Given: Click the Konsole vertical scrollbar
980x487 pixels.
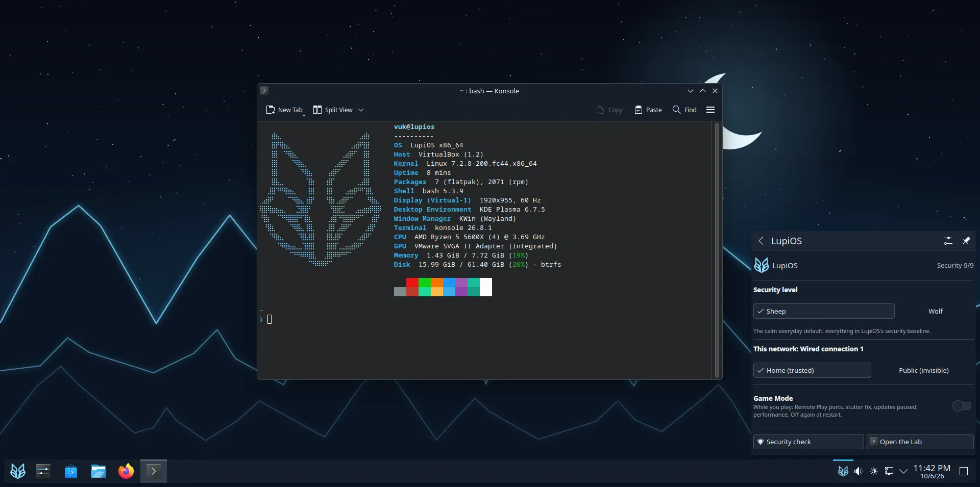Looking at the screenshot, I should 717,250.
